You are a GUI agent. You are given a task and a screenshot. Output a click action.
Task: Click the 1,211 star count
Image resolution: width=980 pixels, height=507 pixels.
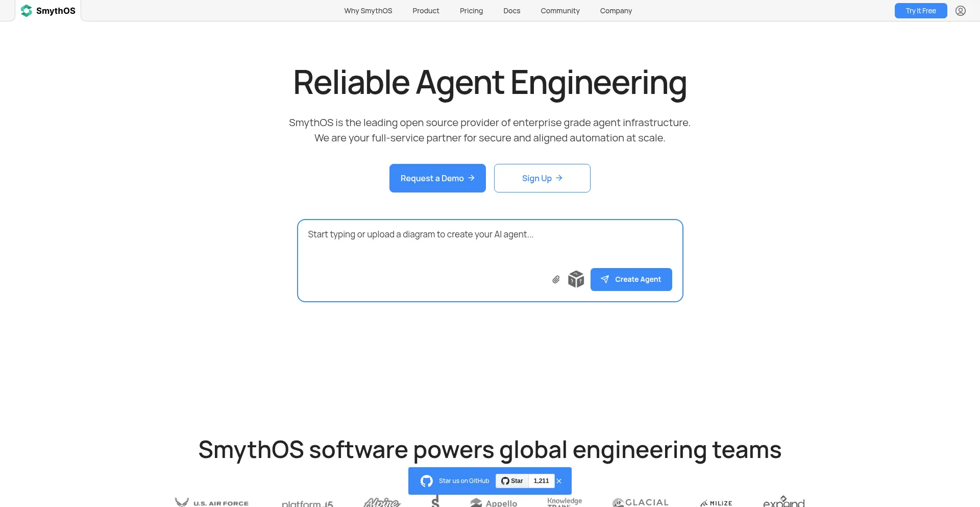click(541, 480)
